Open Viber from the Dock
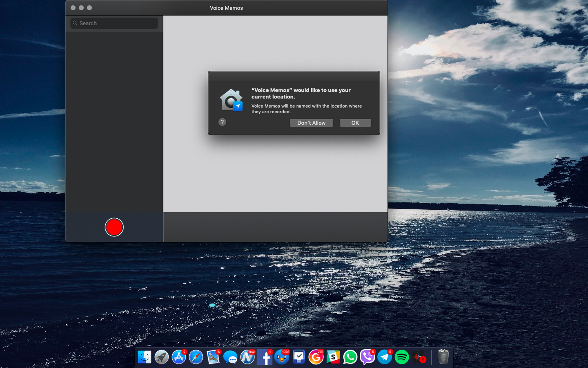The width and height of the screenshot is (588, 368). pyautogui.click(x=367, y=357)
